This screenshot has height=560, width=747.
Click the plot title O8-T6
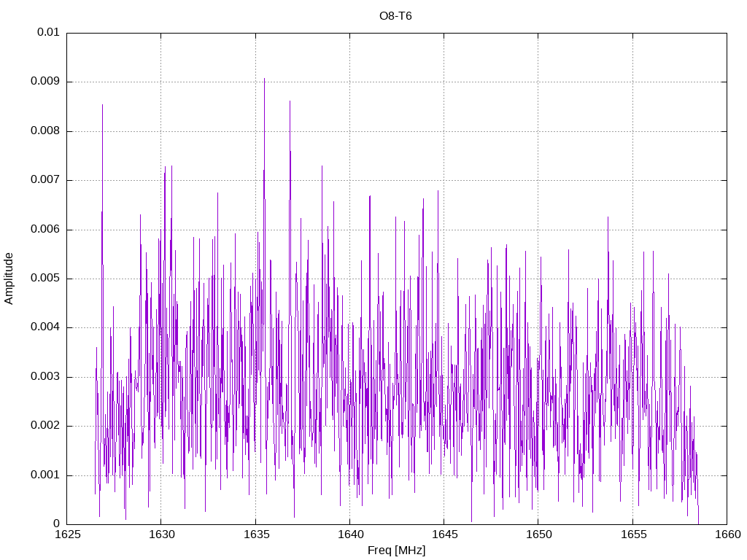pos(395,16)
